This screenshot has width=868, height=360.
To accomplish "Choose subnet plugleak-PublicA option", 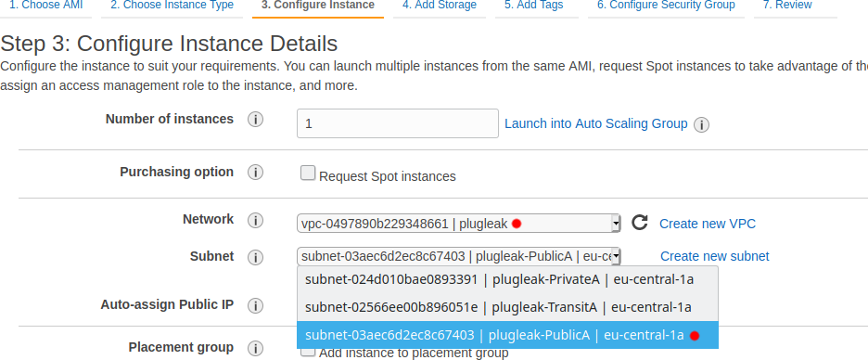I will pos(507,335).
